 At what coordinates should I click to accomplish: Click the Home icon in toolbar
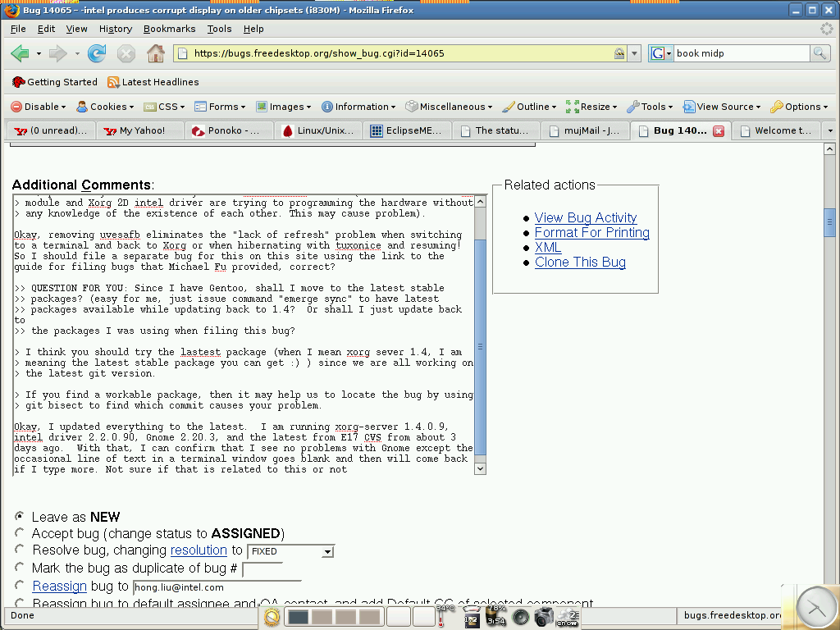155,54
